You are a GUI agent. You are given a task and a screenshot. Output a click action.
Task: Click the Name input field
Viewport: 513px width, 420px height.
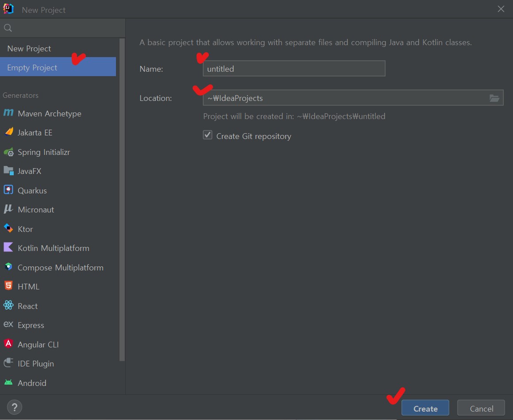(x=294, y=68)
